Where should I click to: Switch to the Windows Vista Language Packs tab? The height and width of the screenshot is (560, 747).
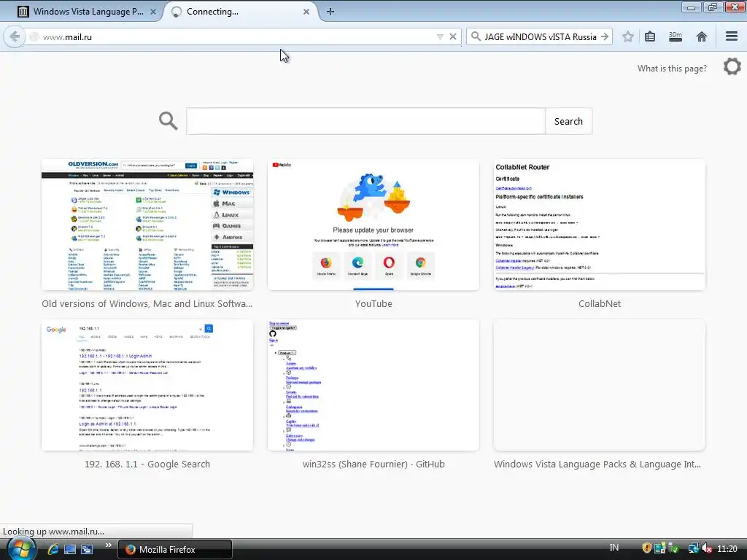pos(88,12)
